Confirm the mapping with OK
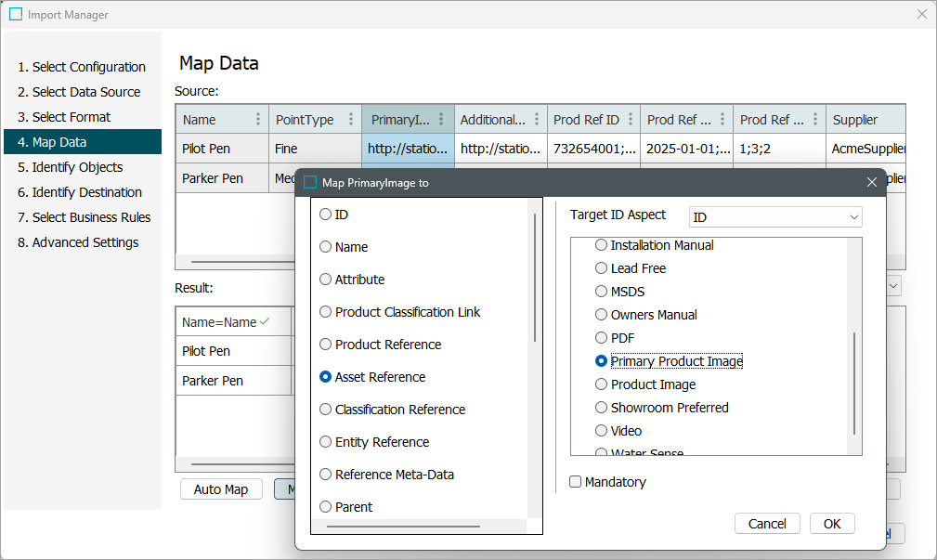Image resolution: width=937 pixels, height=560 pixels. [x=832, y=524]
